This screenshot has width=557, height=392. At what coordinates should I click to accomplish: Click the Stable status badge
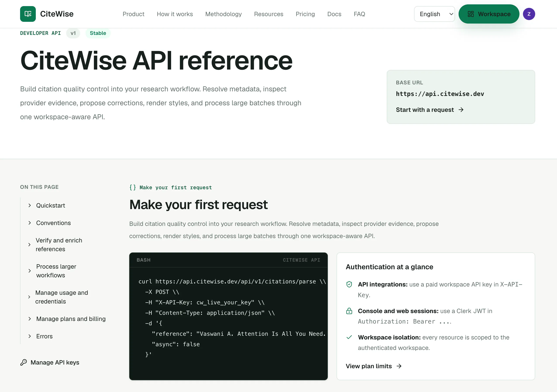[98, 33]
